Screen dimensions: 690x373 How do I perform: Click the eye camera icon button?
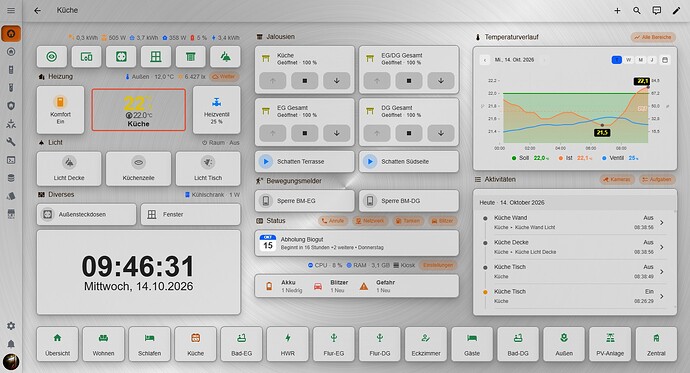point(52,57)
